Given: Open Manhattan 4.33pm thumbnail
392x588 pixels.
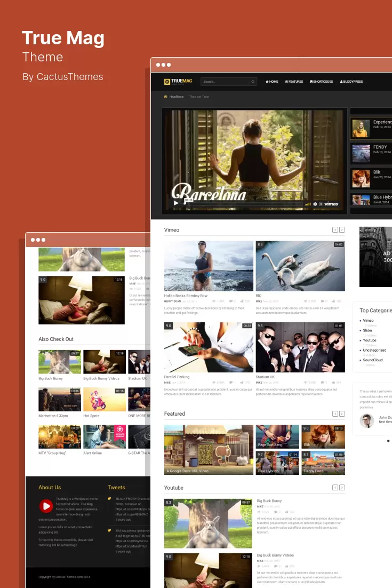Looking at the screenshot, I should (60, 399).
